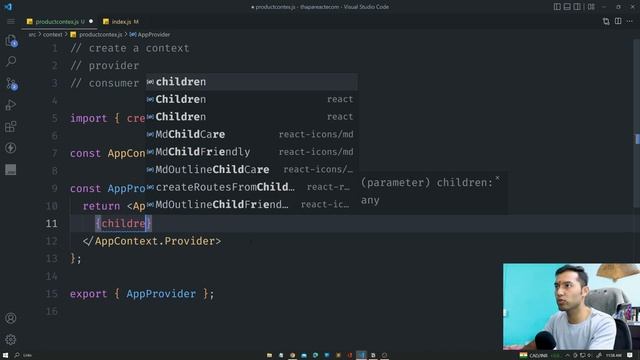Viewport: 640px width, 360px height.
Task: Close the parameter details popup
Action: [497, 178]
